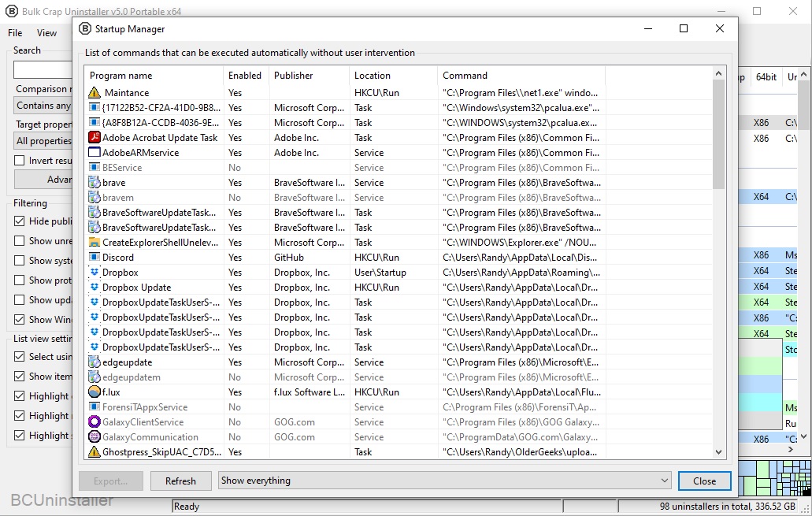Open the All properties target dropdown
Screen dimensions: 812x516
(x=43, y=141)
